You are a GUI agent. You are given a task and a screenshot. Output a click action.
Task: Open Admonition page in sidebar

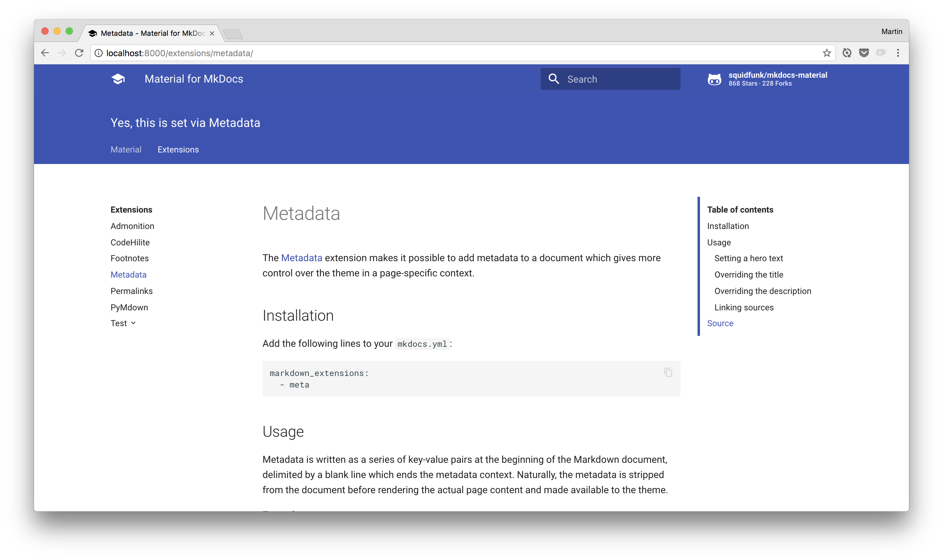tap(132, 226)
